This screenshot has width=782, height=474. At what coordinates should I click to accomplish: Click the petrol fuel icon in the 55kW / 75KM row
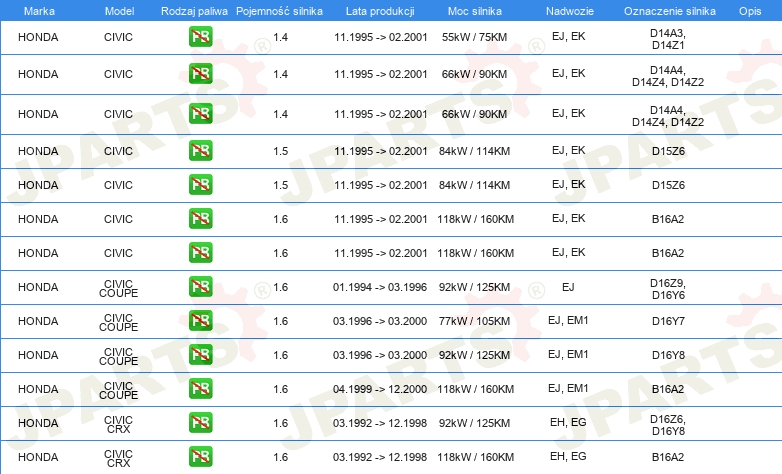200,36
